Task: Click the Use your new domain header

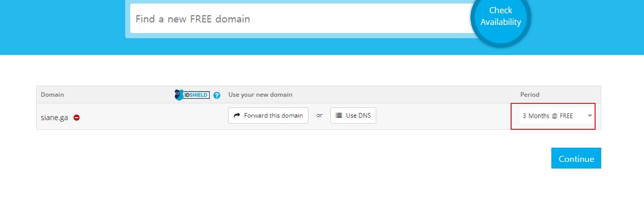Action: (260, 95)
